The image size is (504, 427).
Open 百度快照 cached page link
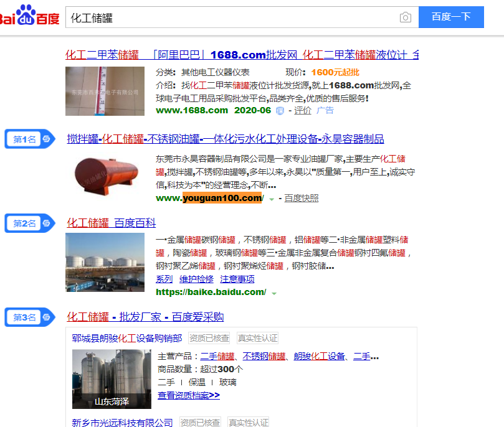[301, 198]
